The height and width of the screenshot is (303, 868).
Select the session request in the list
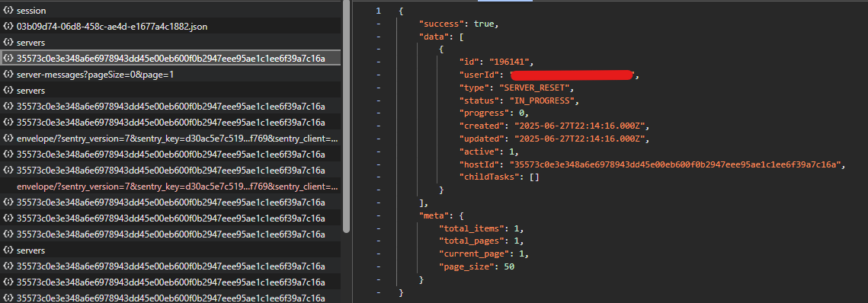point(171,11)
